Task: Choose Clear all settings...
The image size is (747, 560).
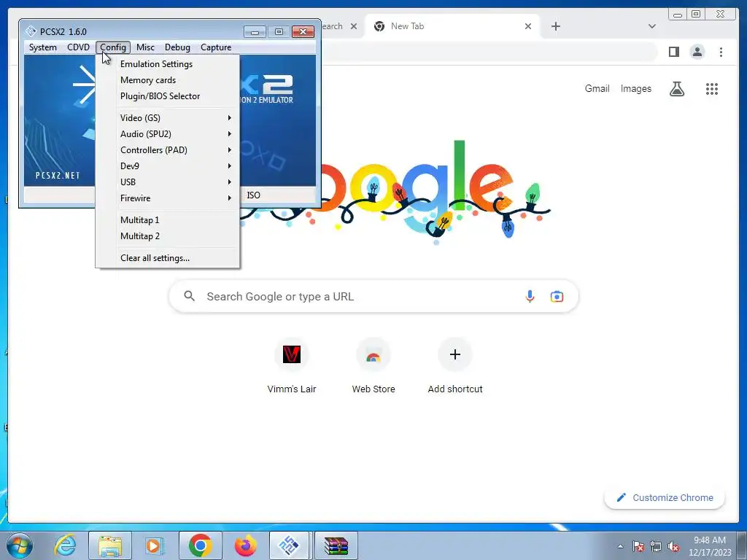Action: tap(167, 258)
